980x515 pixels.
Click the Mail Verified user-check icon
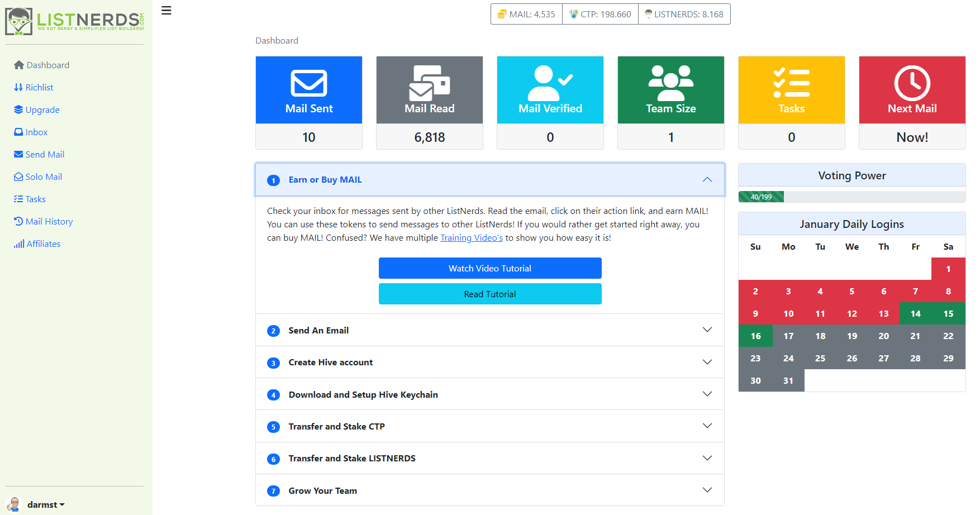pyautogui.click(x=550, y=83)
